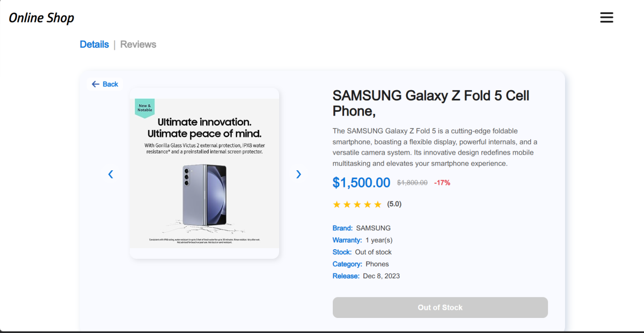This screenshot has height=333, width=644.
Task: Click the New & Notable badge
Action: tap(144, 107)
